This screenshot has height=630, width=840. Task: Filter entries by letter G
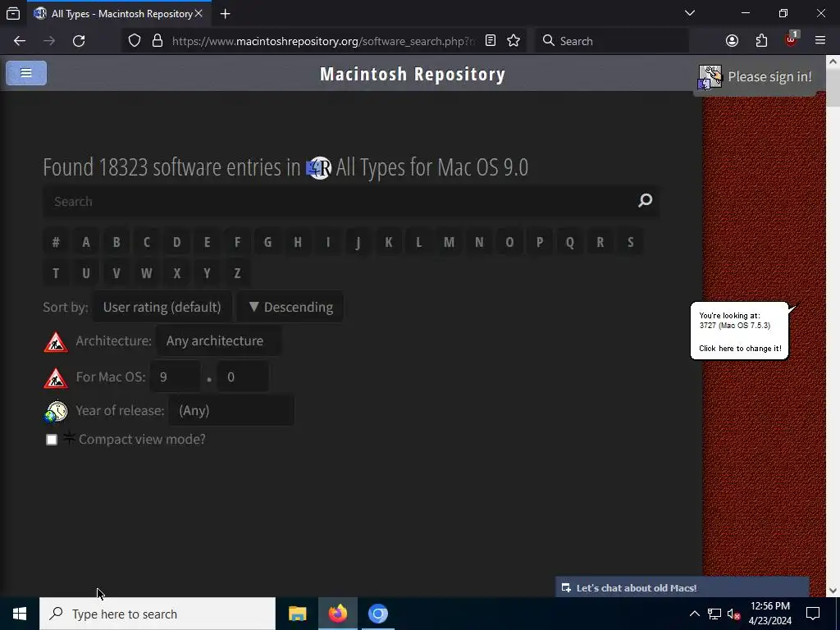(267, 242)
